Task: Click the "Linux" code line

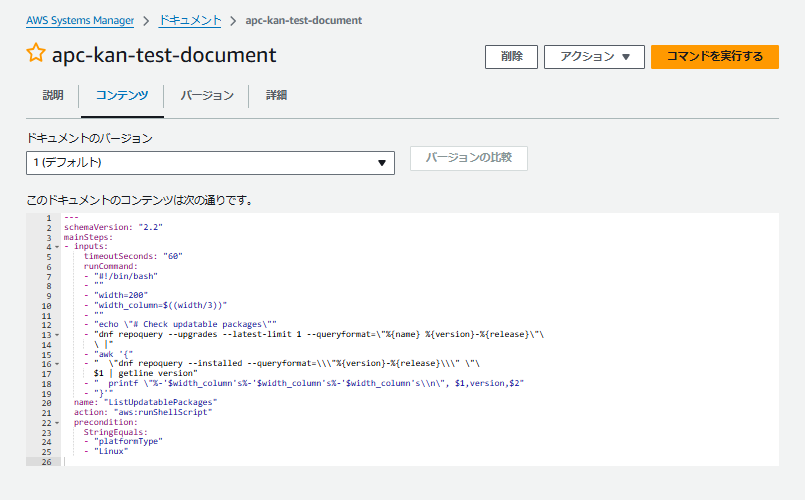Action: point(106,451)
